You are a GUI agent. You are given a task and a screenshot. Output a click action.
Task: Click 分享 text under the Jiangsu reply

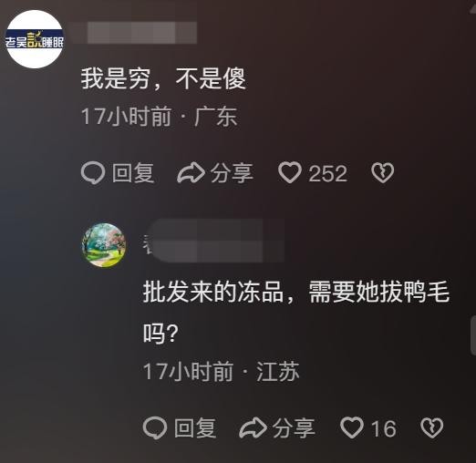click(294, 427)
